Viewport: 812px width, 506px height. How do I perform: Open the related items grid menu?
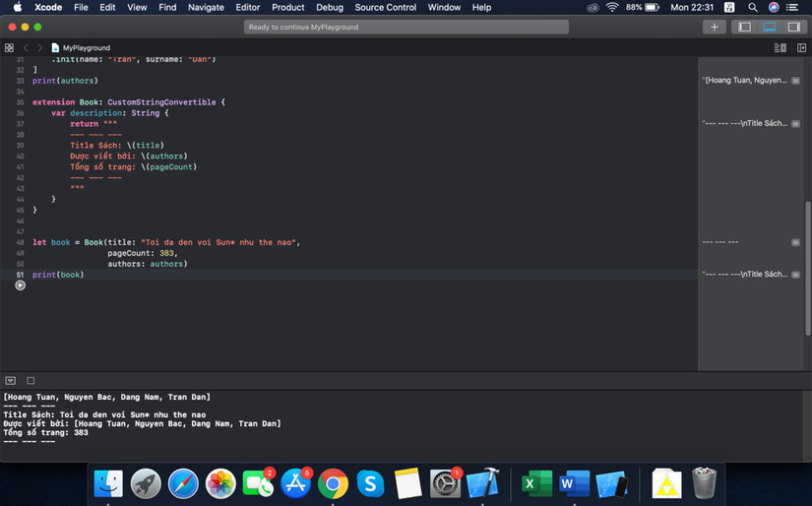point(10,47)
